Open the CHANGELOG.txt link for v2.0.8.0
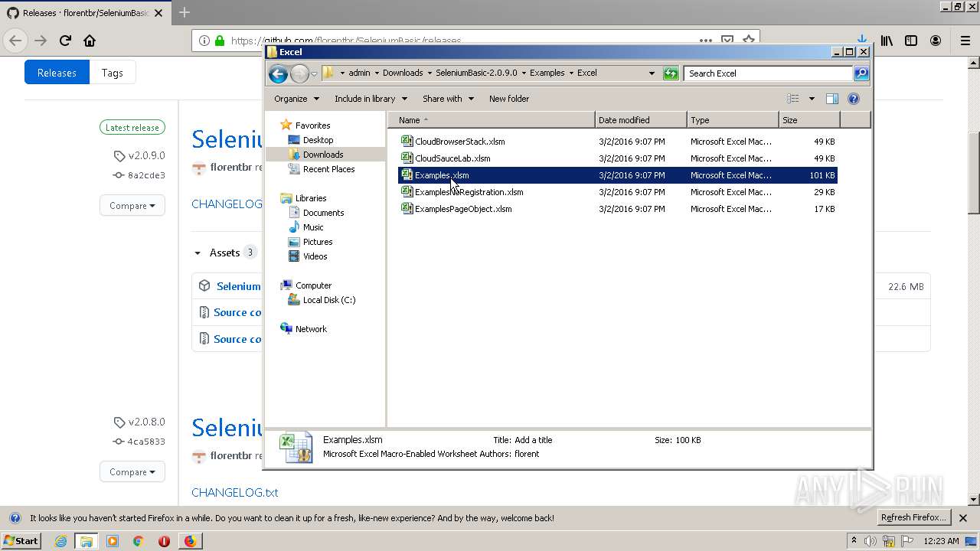The image size is (980, 551). [235, 493]
